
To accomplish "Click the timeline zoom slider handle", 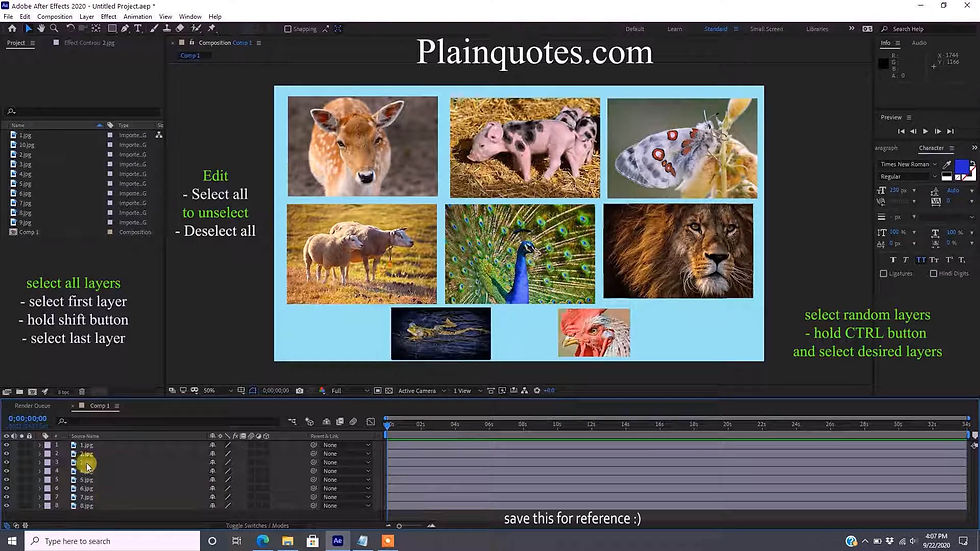I will click(x=399, y=526).
